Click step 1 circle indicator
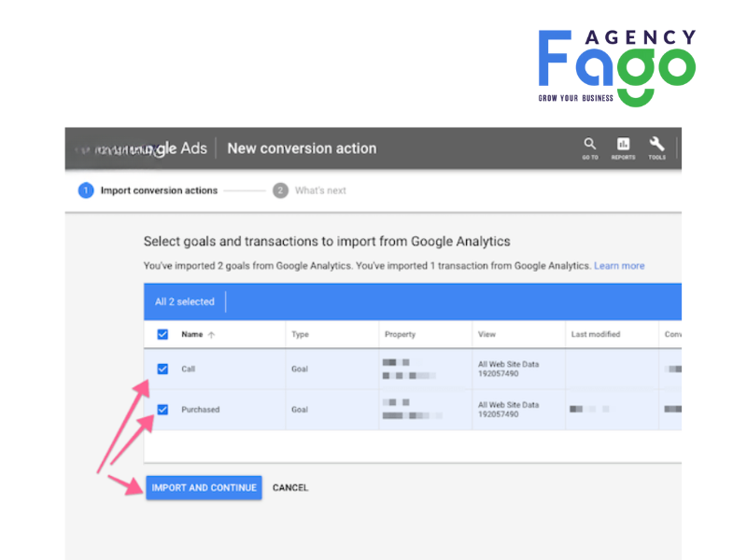This screenshot has height=560, width=747. coord(86,190)
